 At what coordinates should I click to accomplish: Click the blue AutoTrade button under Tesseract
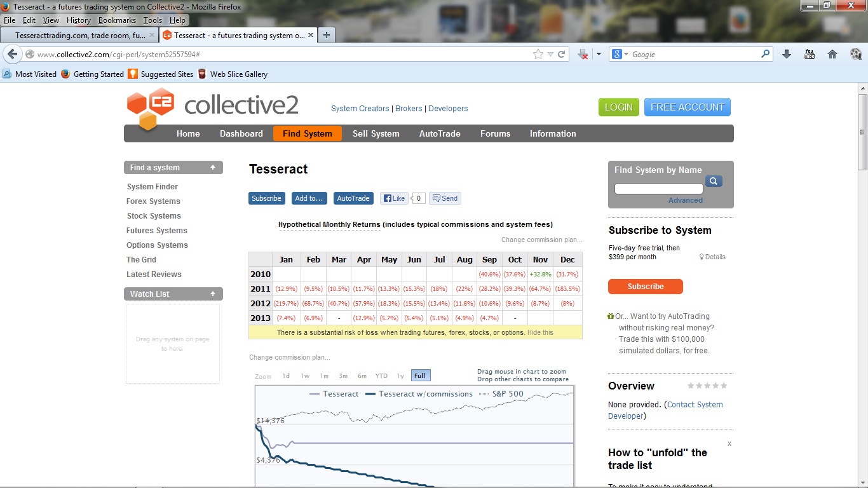[x=353, y=198]
